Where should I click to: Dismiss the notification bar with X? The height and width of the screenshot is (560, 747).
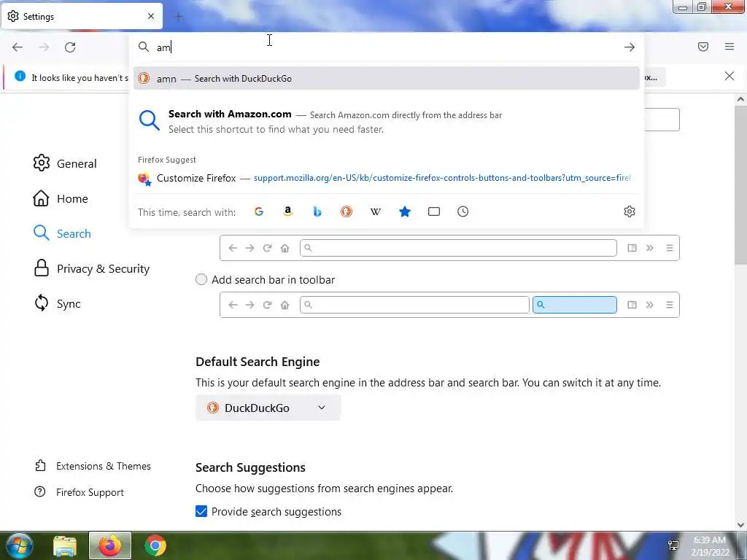click(x=729, y=76)
